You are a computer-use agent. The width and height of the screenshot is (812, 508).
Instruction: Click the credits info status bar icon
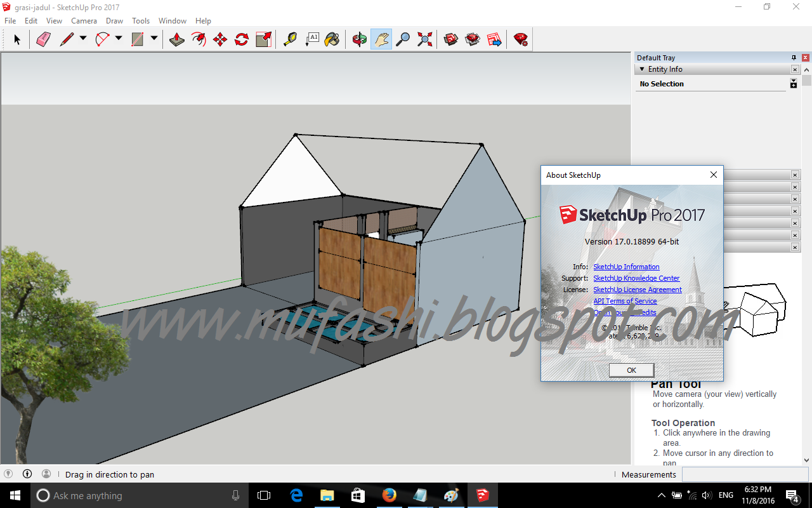click(27, 474)
